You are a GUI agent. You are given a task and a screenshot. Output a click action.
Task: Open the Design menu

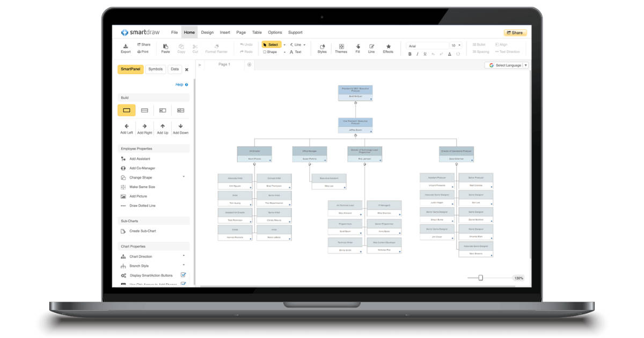pyautogui.click(x=207, y=32)
